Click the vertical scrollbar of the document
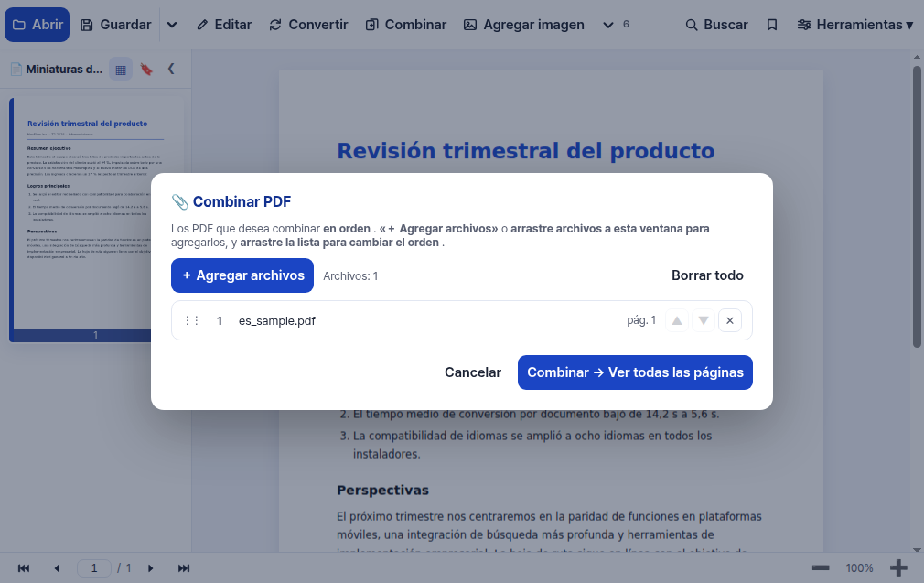 917,206
